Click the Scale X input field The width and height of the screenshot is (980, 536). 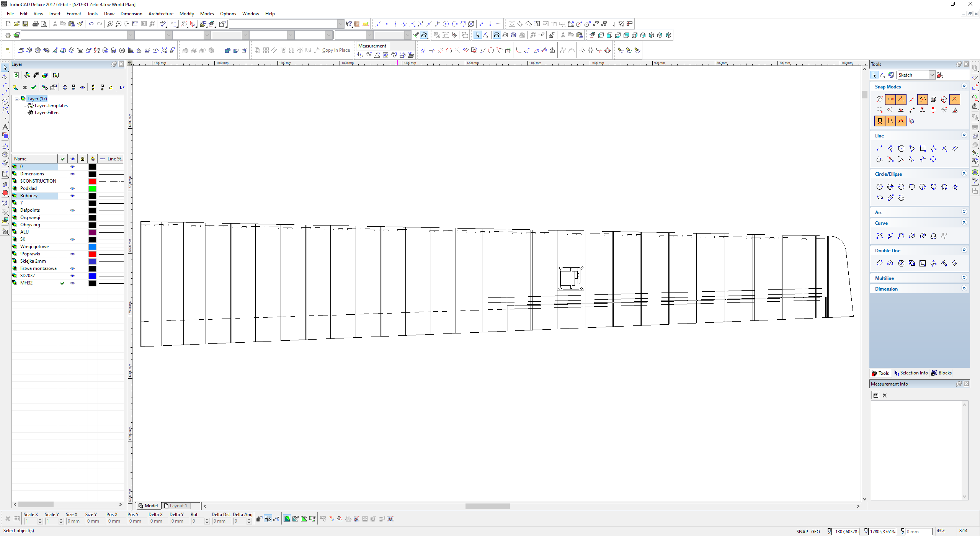point(31,521)
